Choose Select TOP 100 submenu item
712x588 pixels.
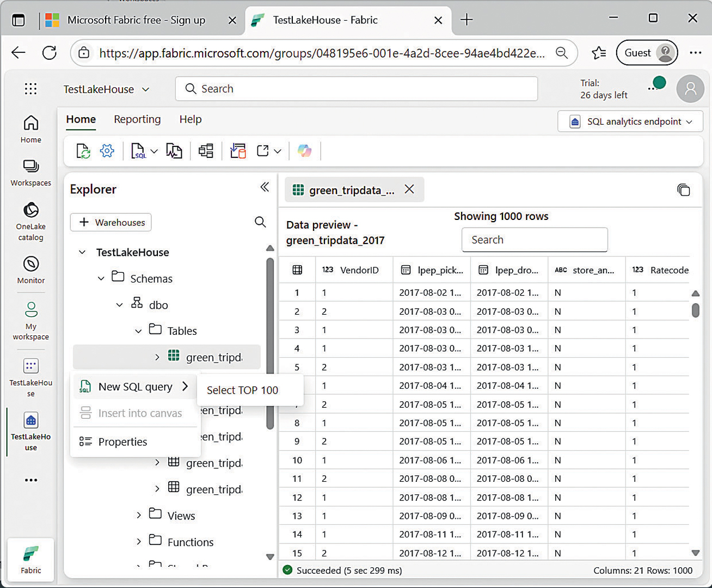pos(243,390)
